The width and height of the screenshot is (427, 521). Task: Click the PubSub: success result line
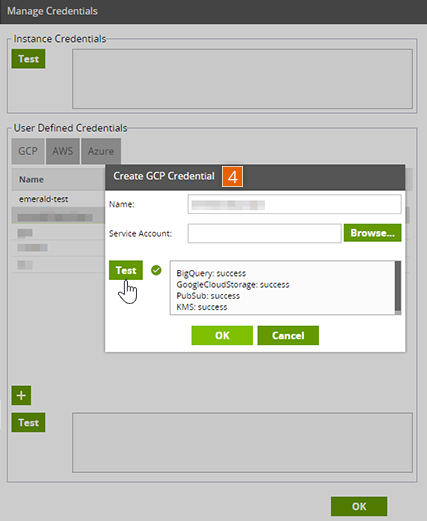click(208, 296)
